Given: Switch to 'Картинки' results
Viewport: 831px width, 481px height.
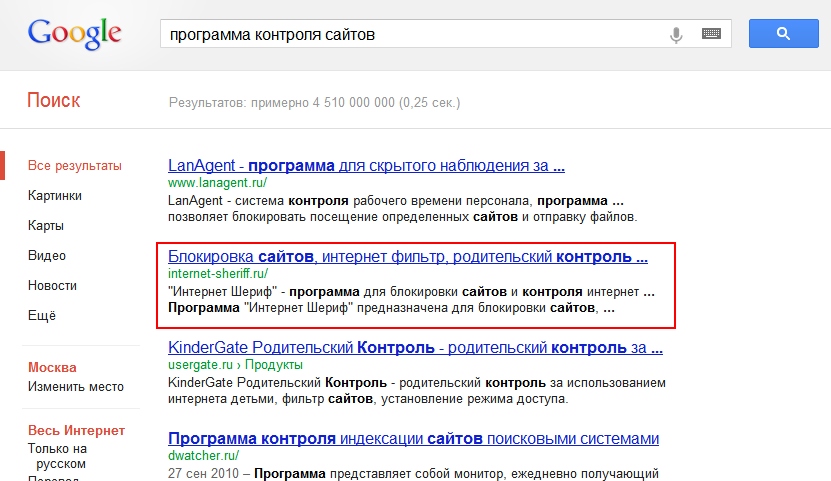Looking at the screenshot, I should pos(55,195).
